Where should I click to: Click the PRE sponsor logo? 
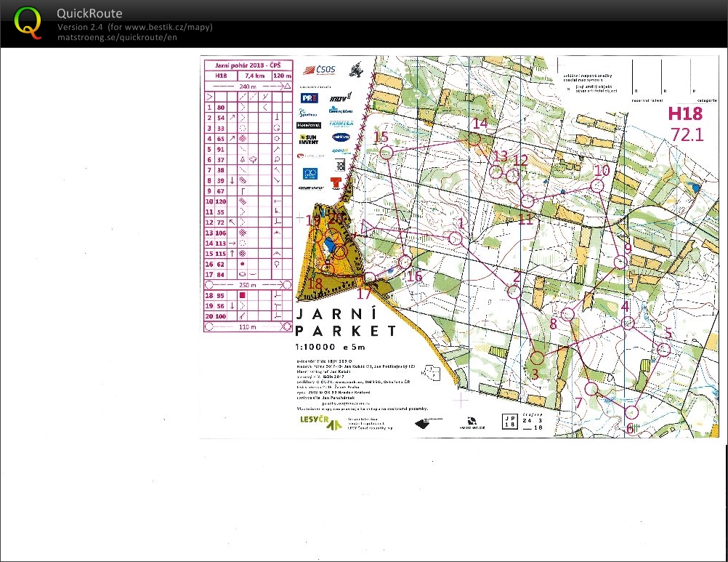point(309,97)
